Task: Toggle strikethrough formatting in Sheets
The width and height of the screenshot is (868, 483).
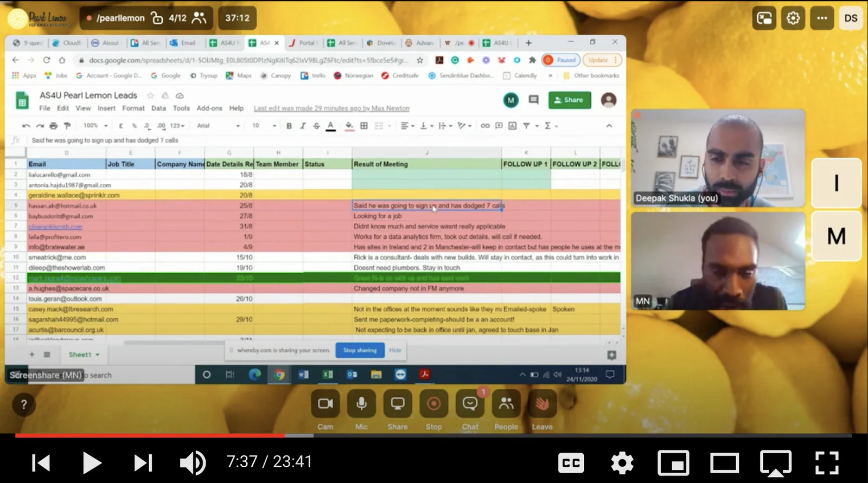Action: coord(316,126)
